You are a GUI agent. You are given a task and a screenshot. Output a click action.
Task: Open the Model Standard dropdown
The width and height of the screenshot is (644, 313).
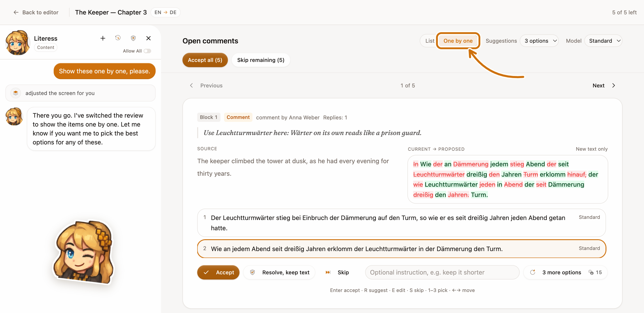[x=604, y=41]
